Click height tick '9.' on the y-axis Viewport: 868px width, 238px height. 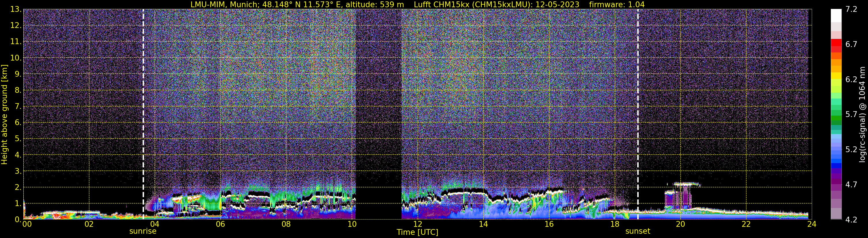(18, 74)
